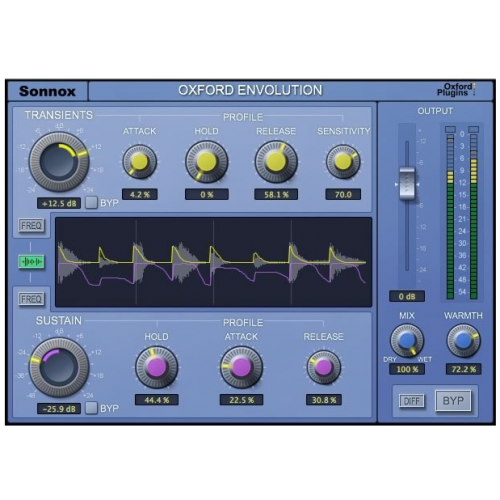Image resolution: width=500 pixels, height=500 pixels.
Task: Click the Sonnox logo
Action: [47, 91]
